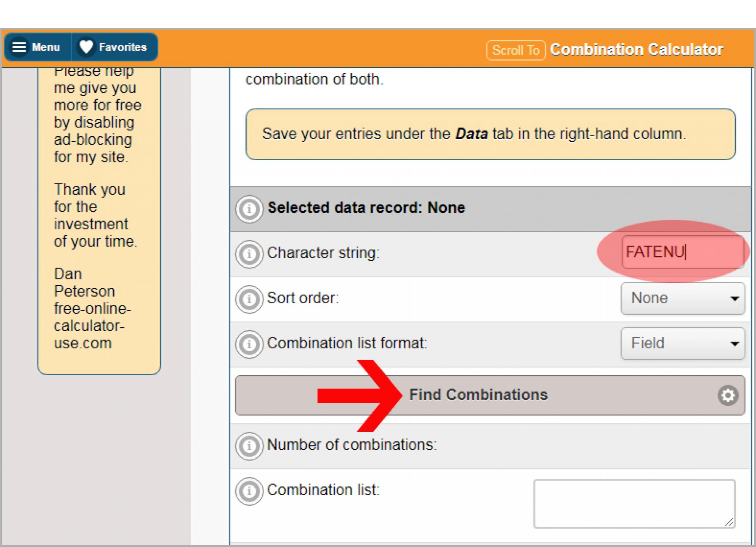This screenshot has width=756, height=547.
Task: Click the Combination Calculator header title
Action: pos(636,49)
